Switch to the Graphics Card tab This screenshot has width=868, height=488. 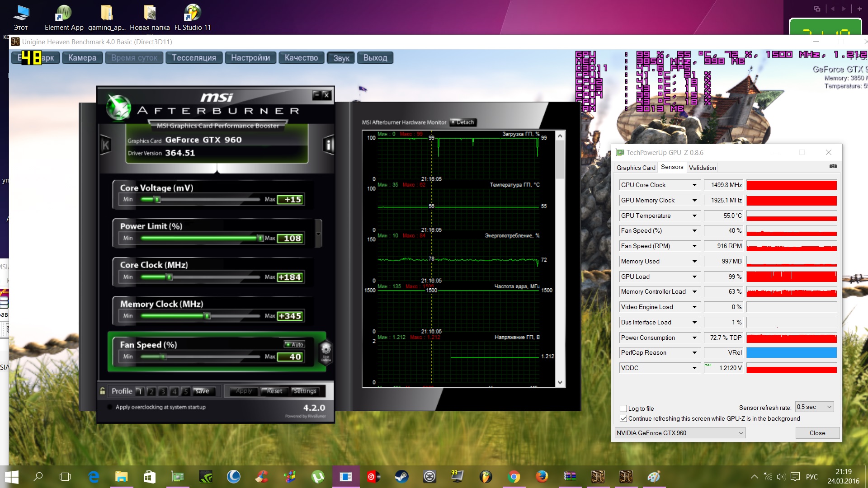click(636, 168)
